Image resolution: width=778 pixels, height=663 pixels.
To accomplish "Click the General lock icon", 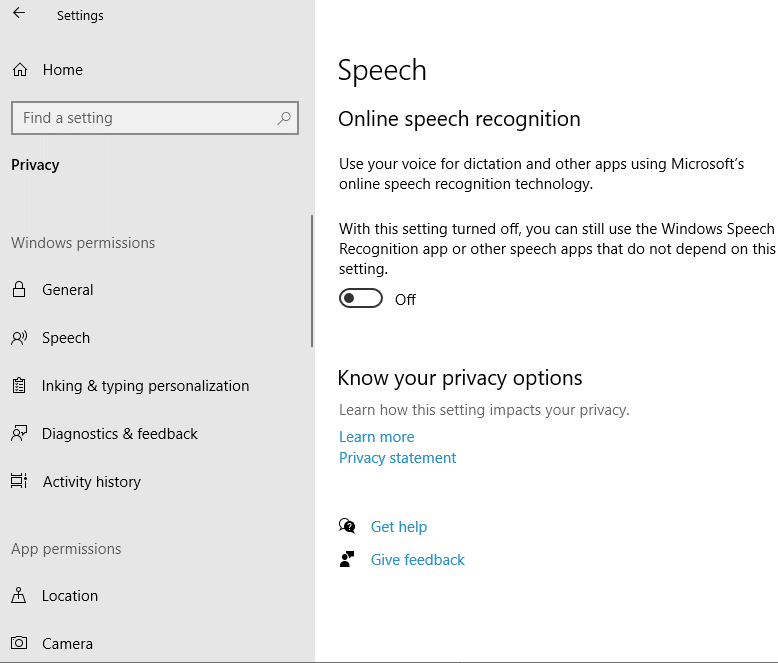I will pyautogui.click(x=19, y=290).
